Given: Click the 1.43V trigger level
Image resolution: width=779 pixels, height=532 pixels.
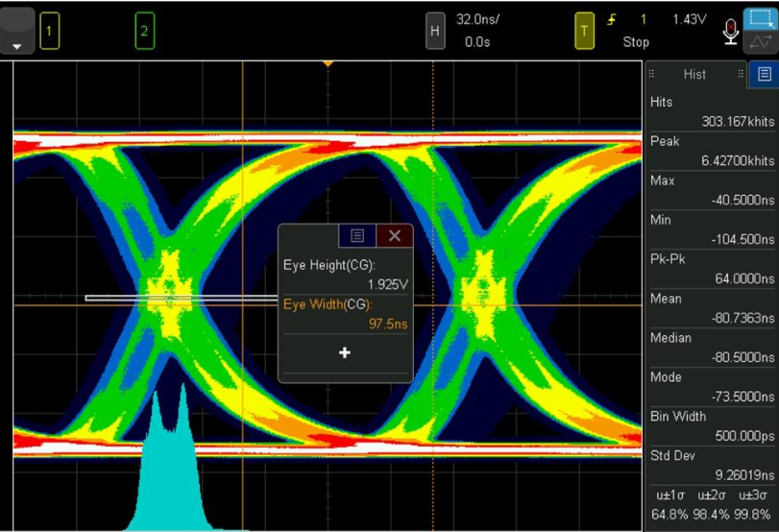Looking at the screenshot, I should pos(689,18).
